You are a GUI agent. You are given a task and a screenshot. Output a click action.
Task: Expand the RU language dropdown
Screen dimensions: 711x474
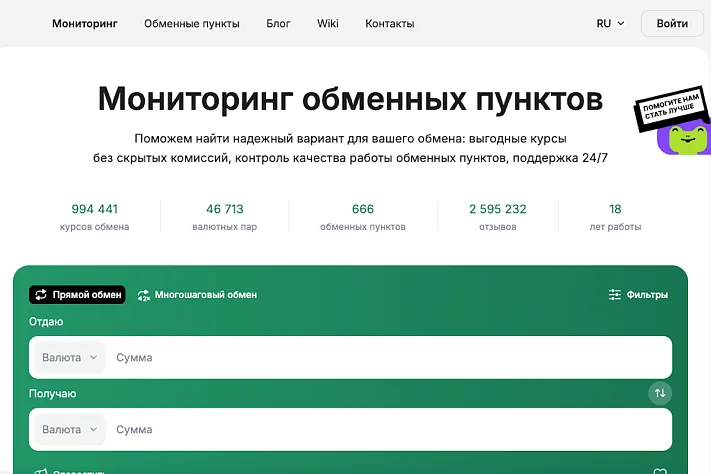pos(610,24)
